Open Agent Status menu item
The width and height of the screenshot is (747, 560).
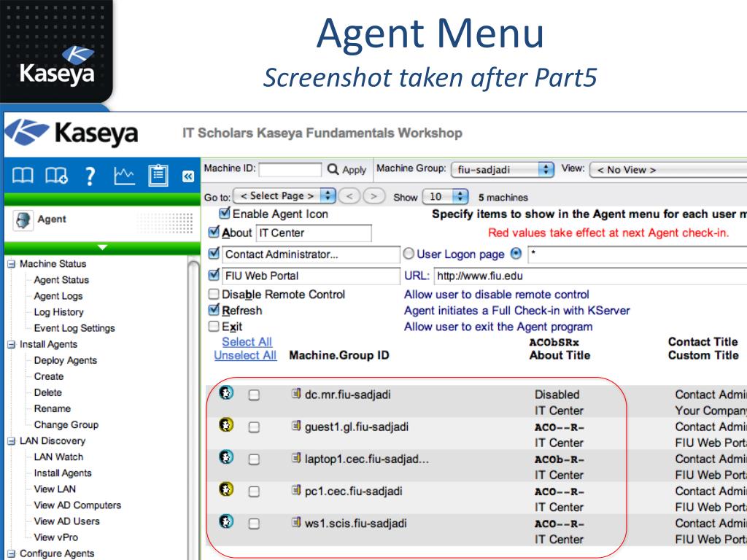[x=61, y=279]
